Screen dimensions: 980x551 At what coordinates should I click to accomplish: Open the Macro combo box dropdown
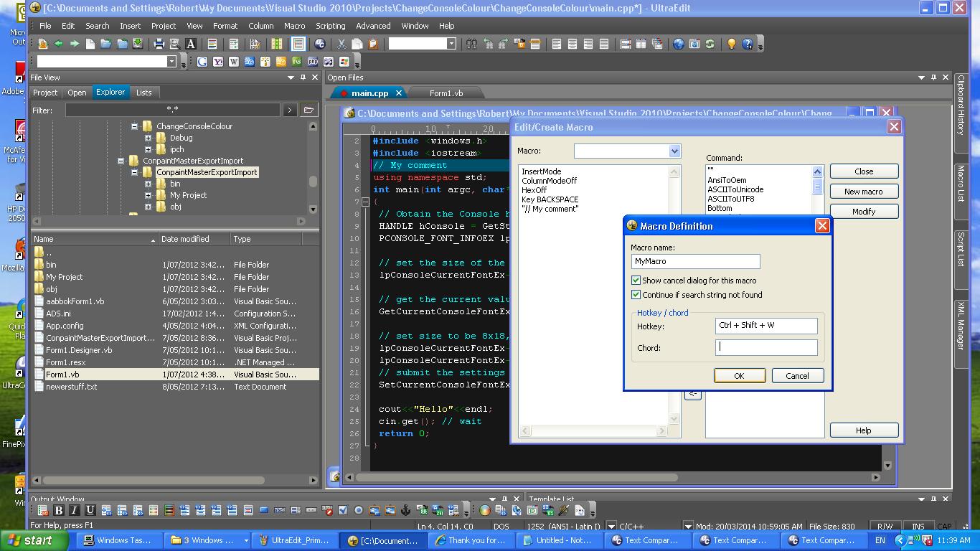(x=674, y=151)
